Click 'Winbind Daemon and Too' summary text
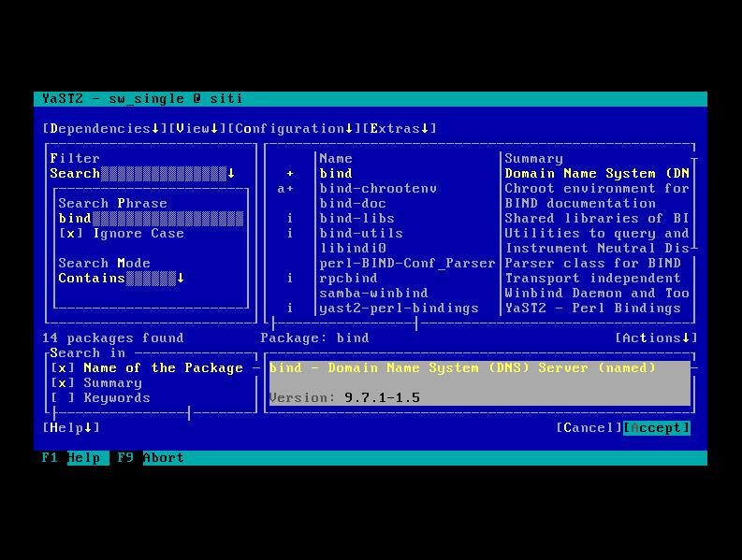The image size is (742, 560). [x=597, y=294]
